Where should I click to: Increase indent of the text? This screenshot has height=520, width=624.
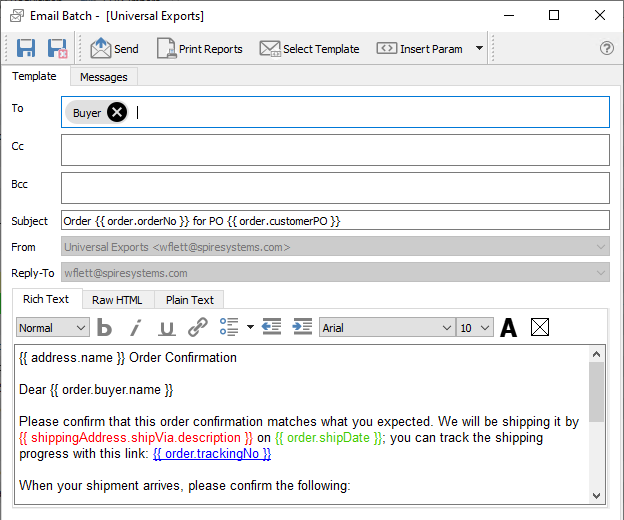302,327
